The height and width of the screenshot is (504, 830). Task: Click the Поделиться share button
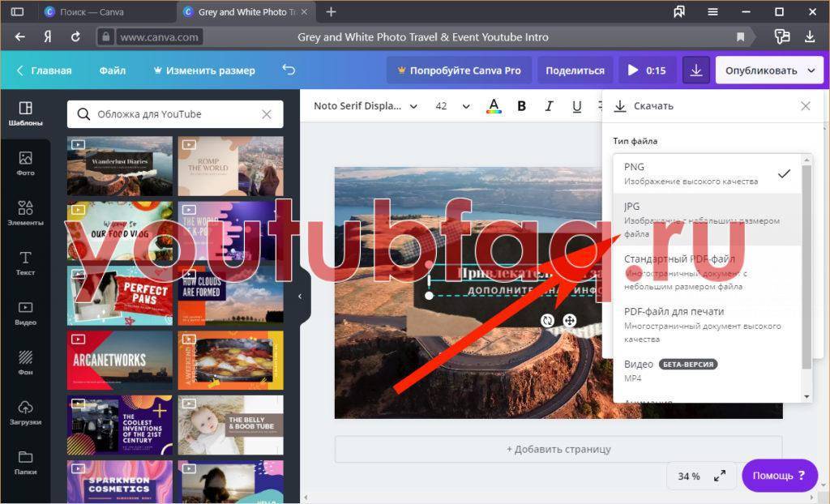(x=575, y=70)
